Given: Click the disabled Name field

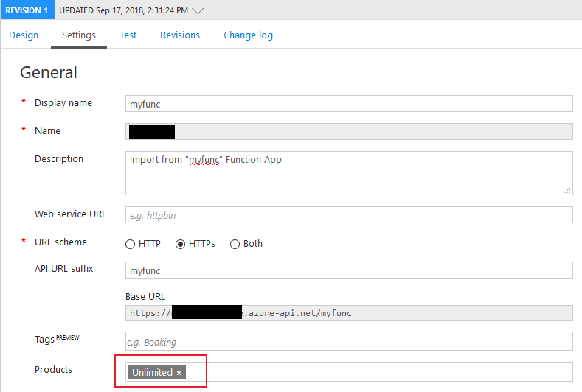Looking at the screenshot, I should pyautogui.click(x=349, y=132).
